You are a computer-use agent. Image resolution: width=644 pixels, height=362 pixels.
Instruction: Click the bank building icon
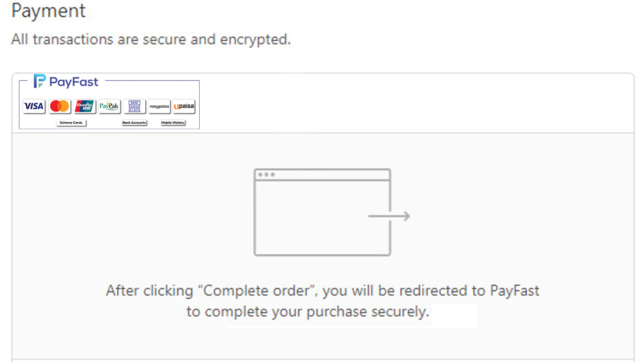[134, 106]
